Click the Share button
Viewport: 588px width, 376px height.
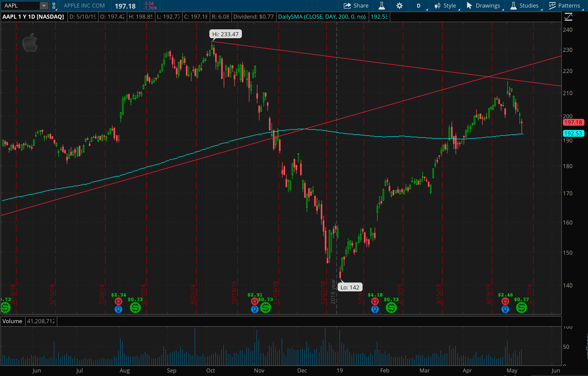pyautogui.click(x=356, y=6)
